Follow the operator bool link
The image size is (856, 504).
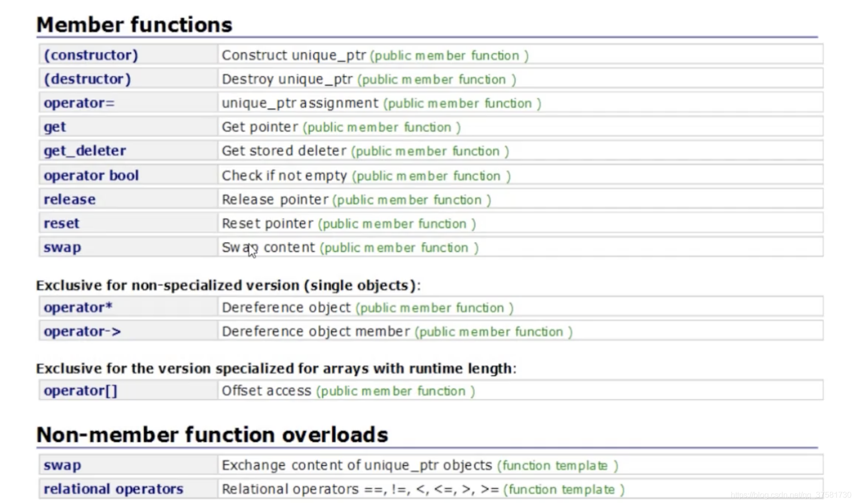(x=91, y=175)
